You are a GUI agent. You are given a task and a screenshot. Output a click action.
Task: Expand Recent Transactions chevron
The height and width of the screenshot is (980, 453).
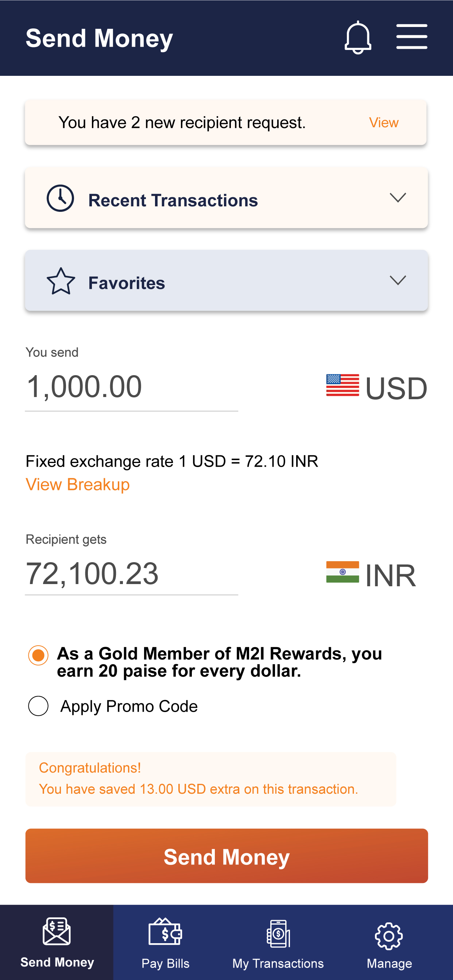398,198
